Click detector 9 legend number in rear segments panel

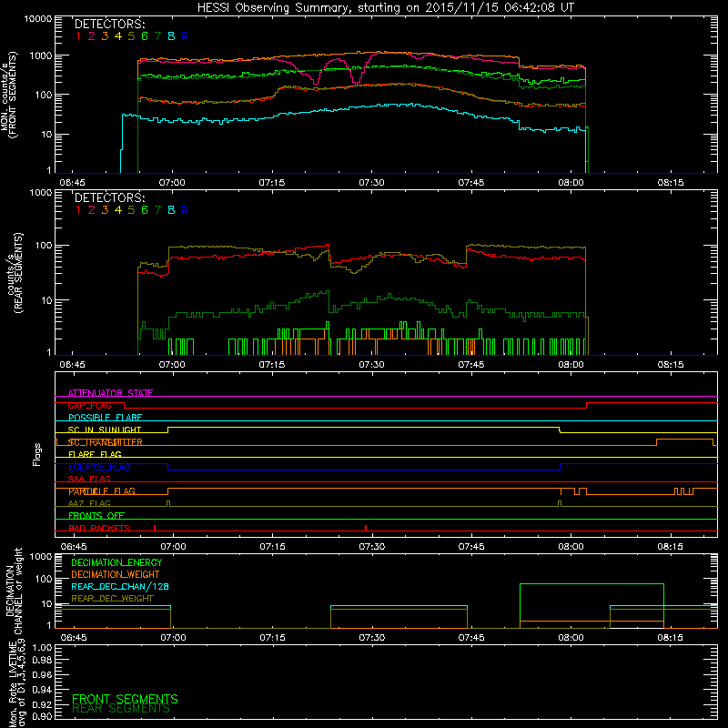[x=185, y=210]
